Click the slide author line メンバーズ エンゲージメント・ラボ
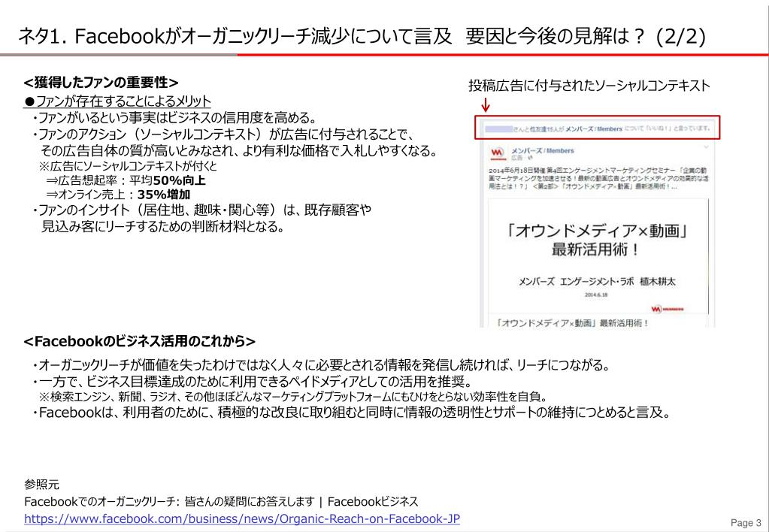The image size is (769, 532). (597, 282)
